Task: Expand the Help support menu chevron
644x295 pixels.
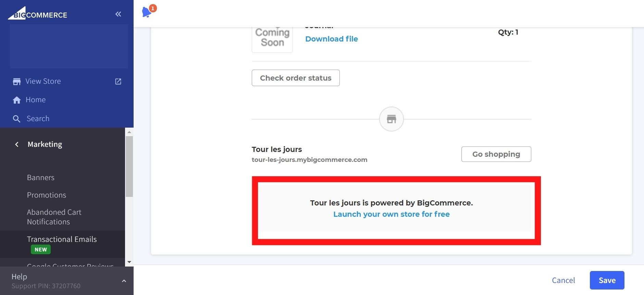Action: tap(124, 281)
